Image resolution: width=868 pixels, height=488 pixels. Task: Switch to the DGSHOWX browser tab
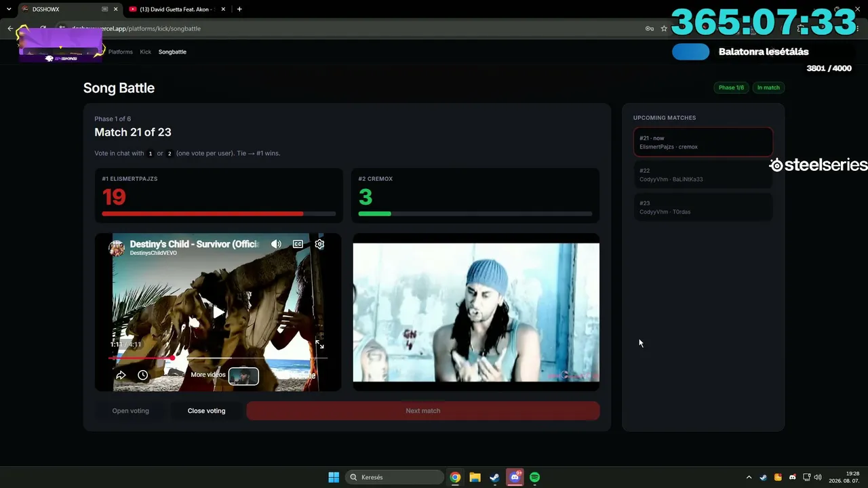point(61,9)
